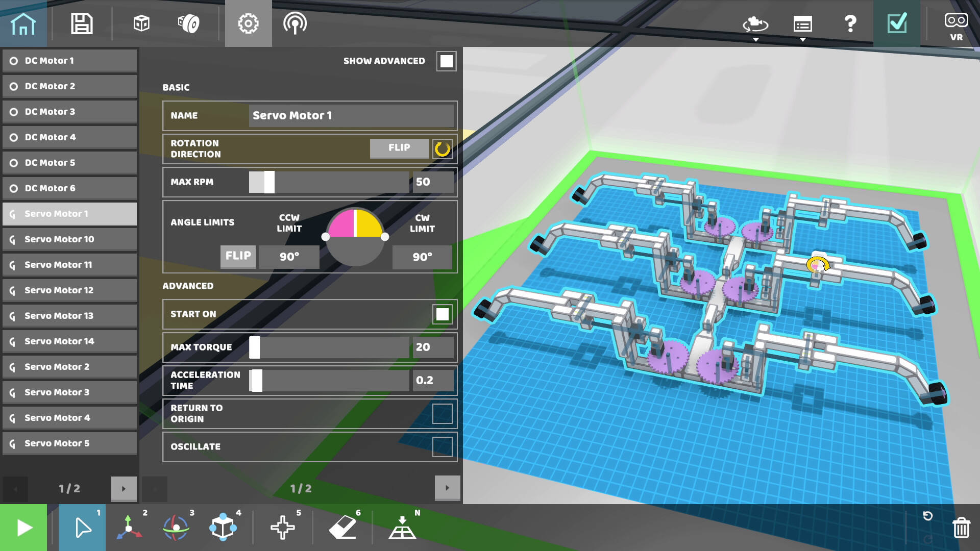Open the wheels parts tab icon
The image size is (980, 551).
(x=188, y=23)
